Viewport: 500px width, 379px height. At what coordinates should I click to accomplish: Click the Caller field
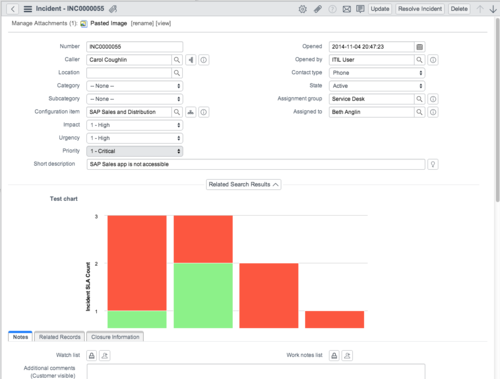(x=129, y=60)
